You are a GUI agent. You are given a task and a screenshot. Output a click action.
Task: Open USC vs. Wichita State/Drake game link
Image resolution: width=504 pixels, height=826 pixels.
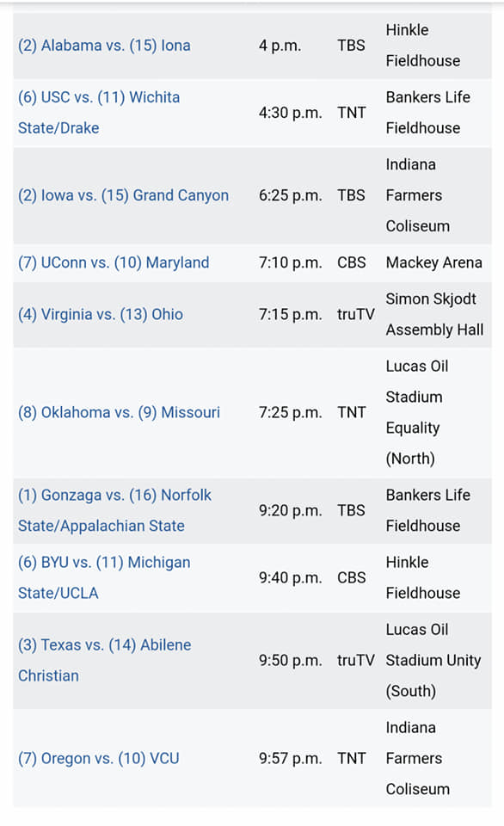point(99,113)
